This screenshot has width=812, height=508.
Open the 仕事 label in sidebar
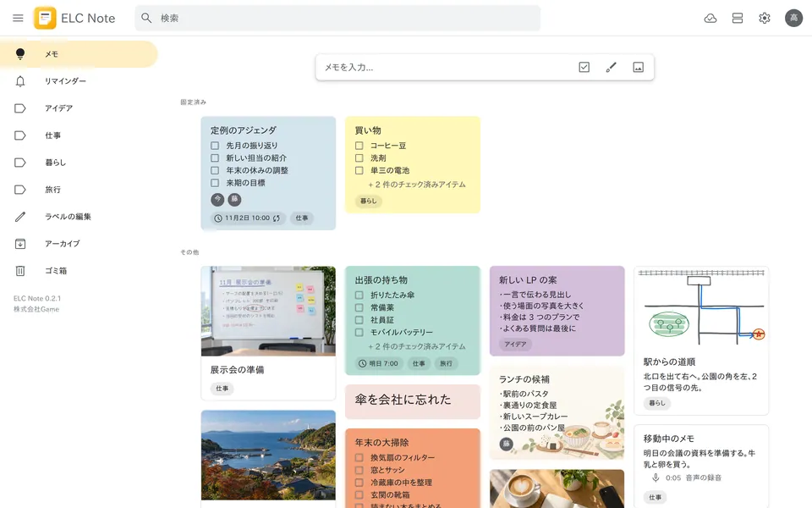[79, 135]
